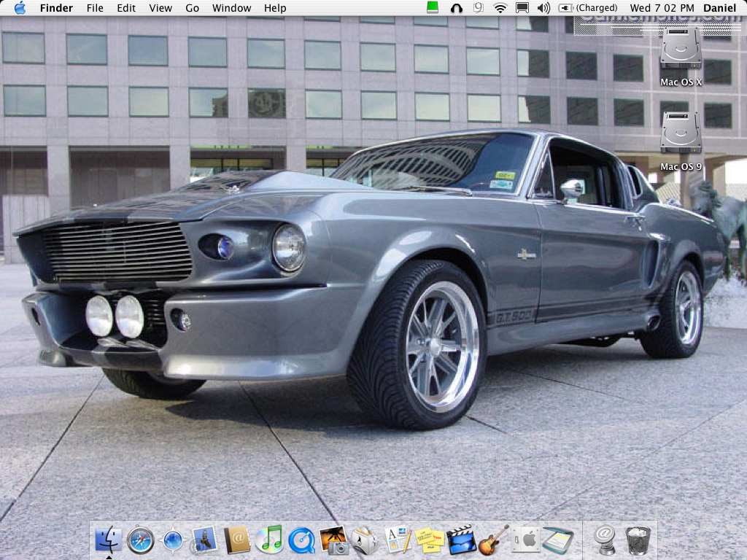Viewport: 747px width, 560px height.
Task: Open the Daniel user switching menu
Action: tap(719, 8)
